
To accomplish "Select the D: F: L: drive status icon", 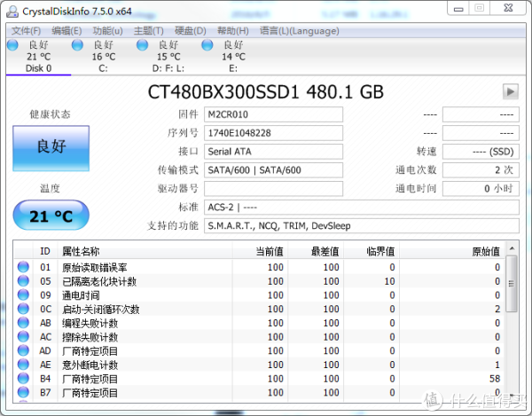I will coord(142,45).
